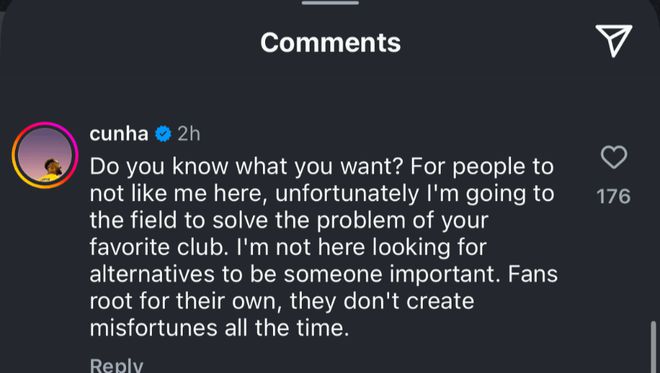
Task: Click the Comments header title
Action: pyautogui.click(x=330, y=43)
